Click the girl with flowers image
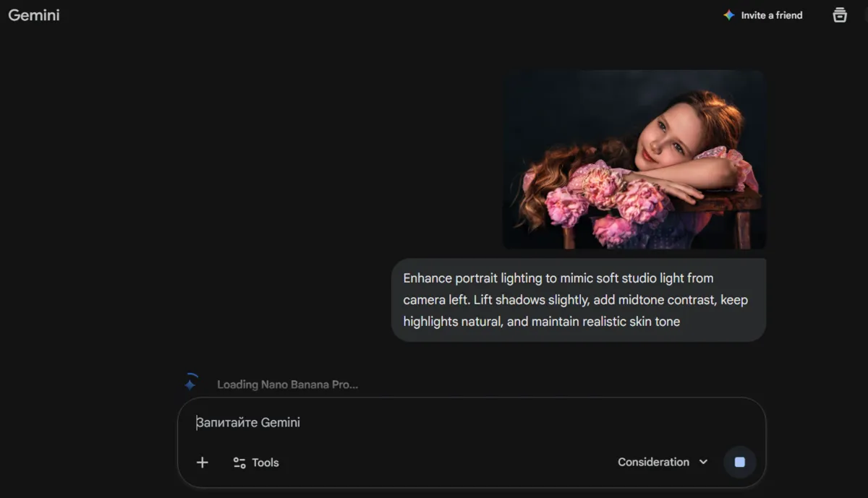 pos(635,158)
